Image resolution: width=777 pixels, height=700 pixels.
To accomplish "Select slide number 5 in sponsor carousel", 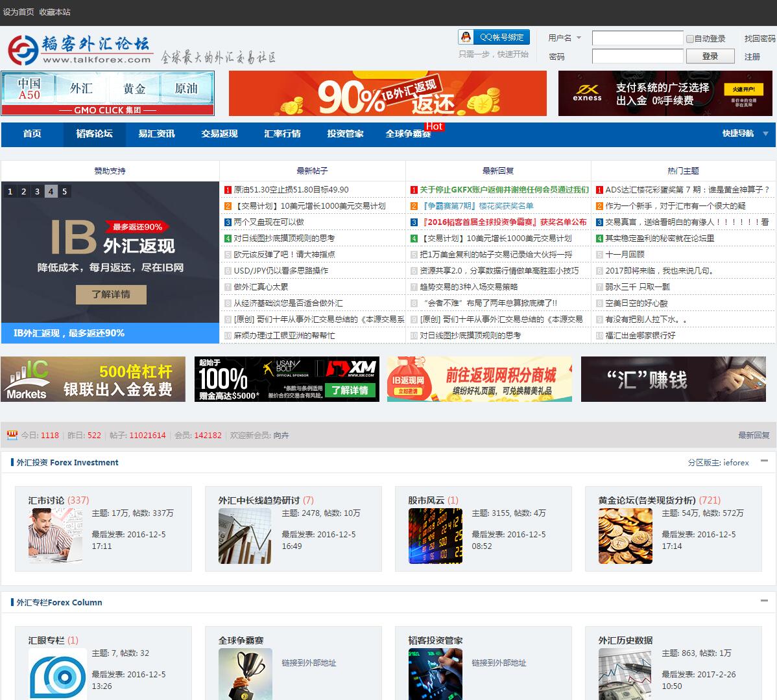I will [64, 192].
